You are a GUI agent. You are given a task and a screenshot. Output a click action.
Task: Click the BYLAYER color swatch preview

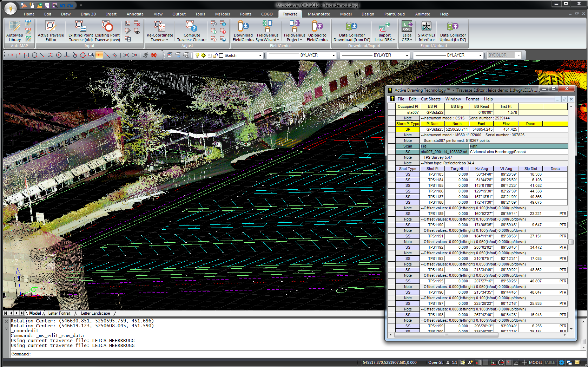284,55
